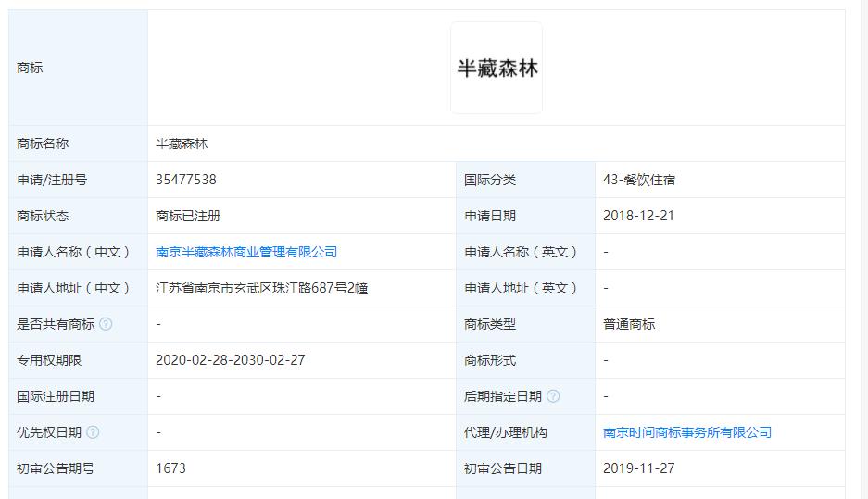Show help for 后期指定日期 question icon
The width and height of the screenshot is (868, 499).
pyautogui.click(x=553, y=396)
